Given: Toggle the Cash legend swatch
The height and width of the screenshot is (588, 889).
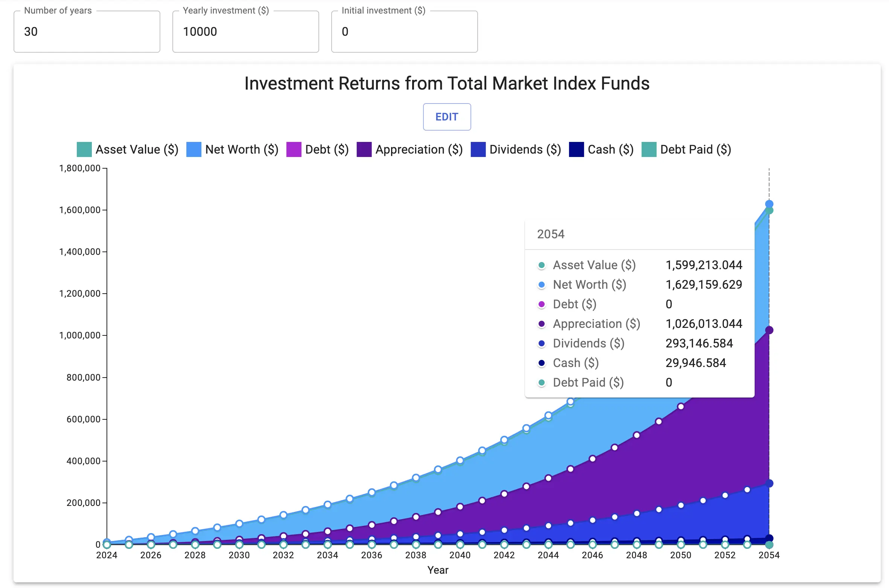Looking at the screenshot, I should [x=577, y=149].
